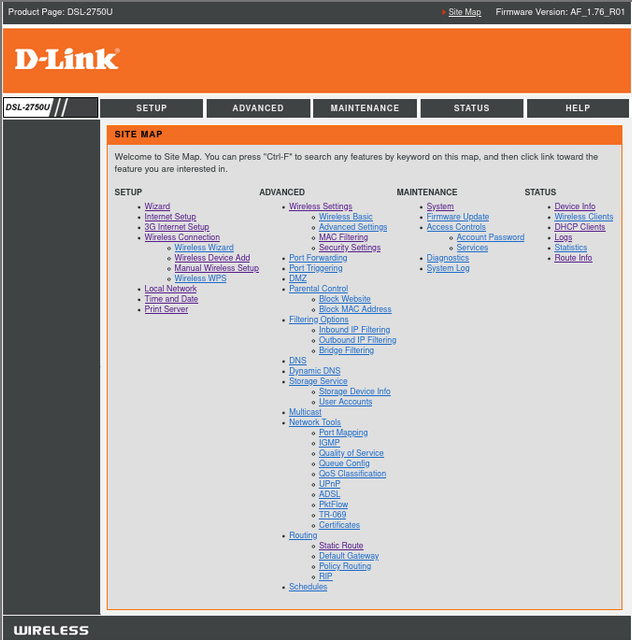
Task: Open Block MAC Address link
Action: point(355,309)
